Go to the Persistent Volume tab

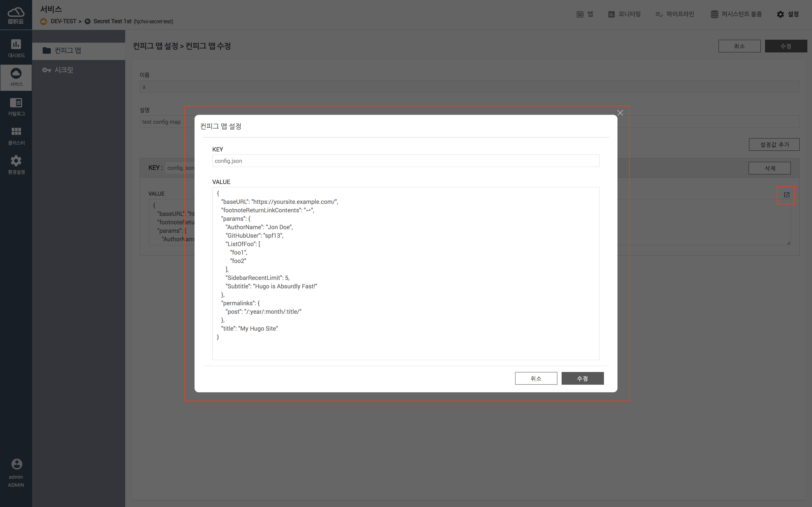pos(736,14)
